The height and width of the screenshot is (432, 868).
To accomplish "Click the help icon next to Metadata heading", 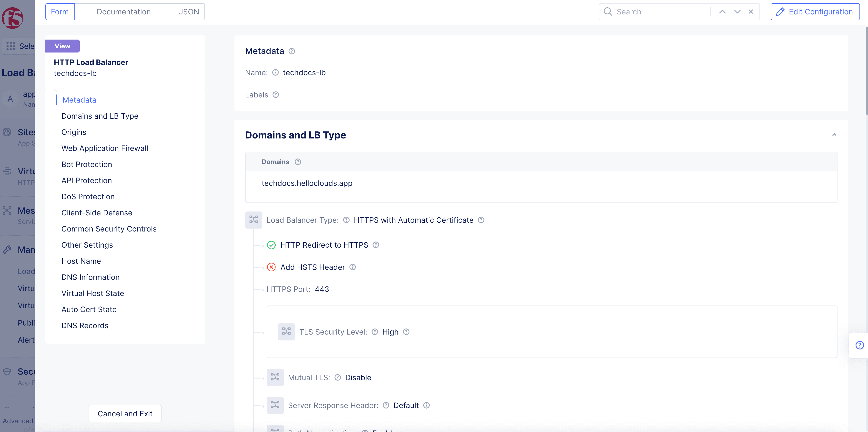I will tap(292, 51).
